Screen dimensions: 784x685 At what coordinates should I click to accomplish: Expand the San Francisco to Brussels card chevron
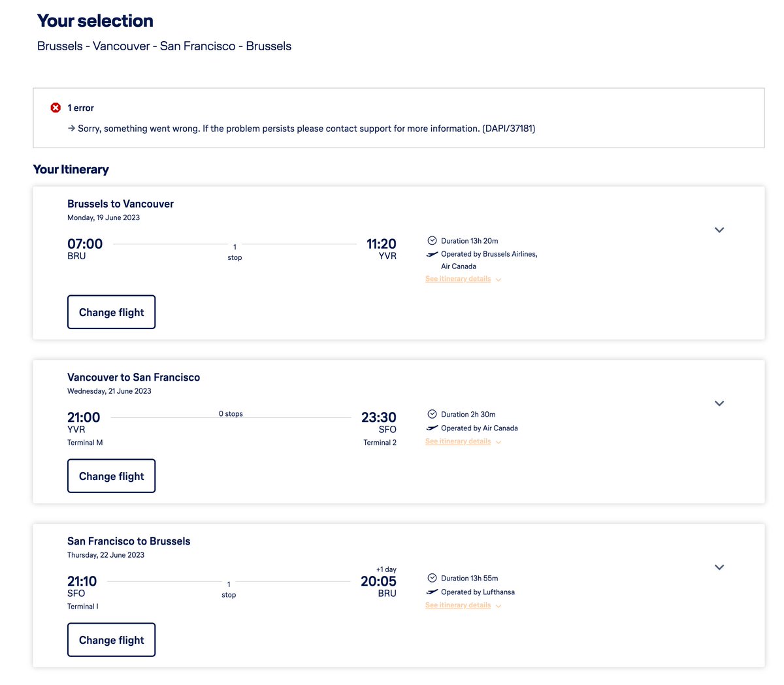(x=719, y=567)
